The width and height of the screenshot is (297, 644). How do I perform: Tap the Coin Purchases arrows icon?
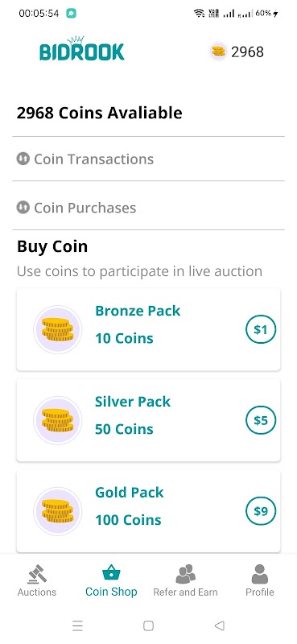tap(23, 208)
